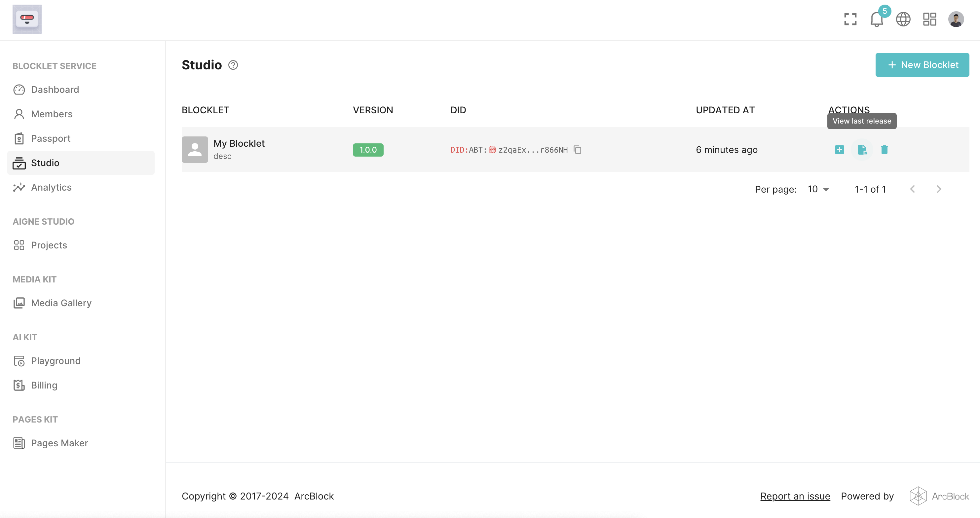Open the Passport menu item
The image size is (980, 518).
[x=51, y=138]
